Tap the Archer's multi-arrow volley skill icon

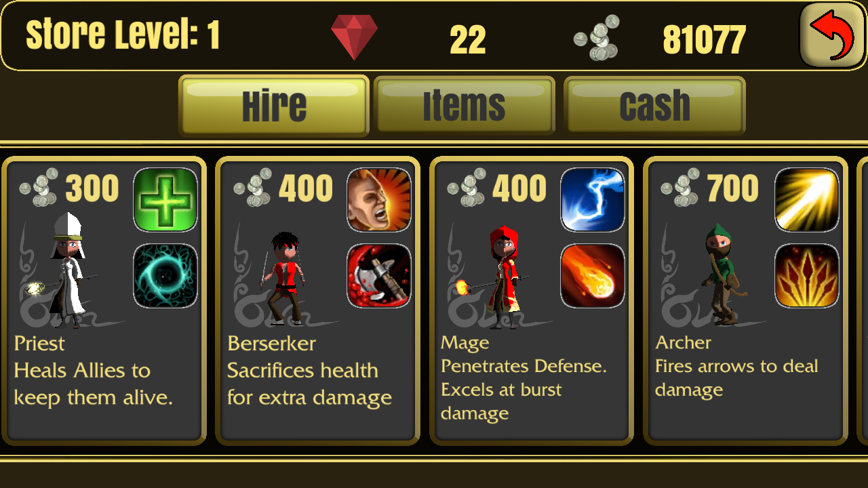(x=807, y=276)
